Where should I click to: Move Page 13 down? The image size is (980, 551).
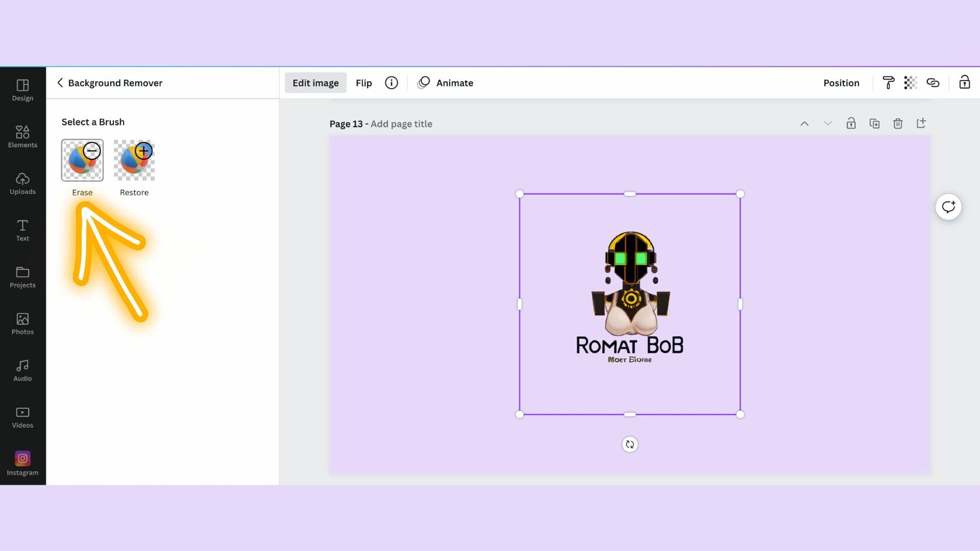click(x=828, y=124)
